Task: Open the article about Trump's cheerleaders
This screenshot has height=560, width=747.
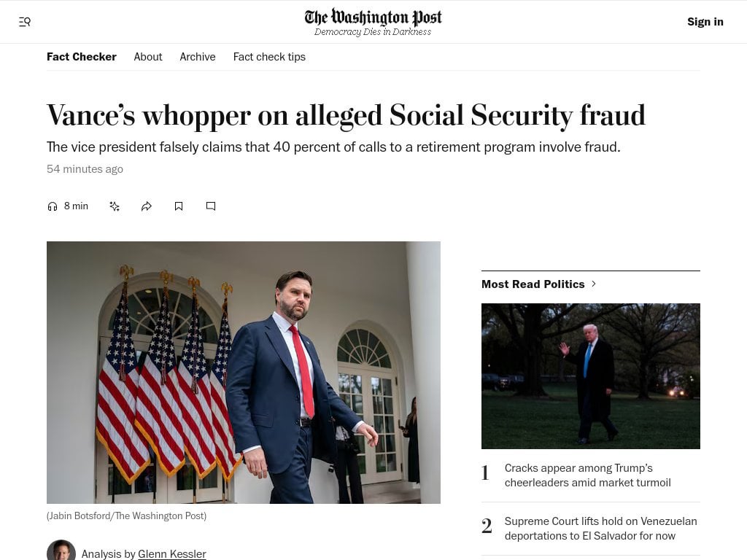Action: tap(587, 475)
